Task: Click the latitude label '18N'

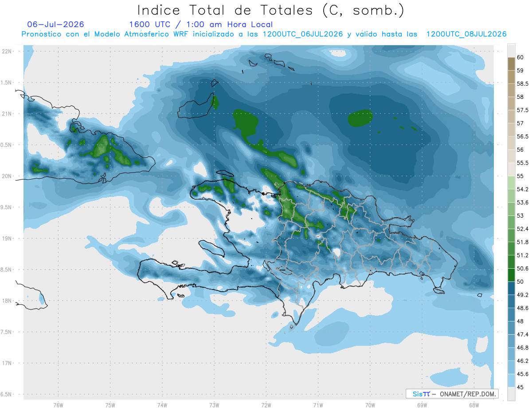Action: click(7, 301)
